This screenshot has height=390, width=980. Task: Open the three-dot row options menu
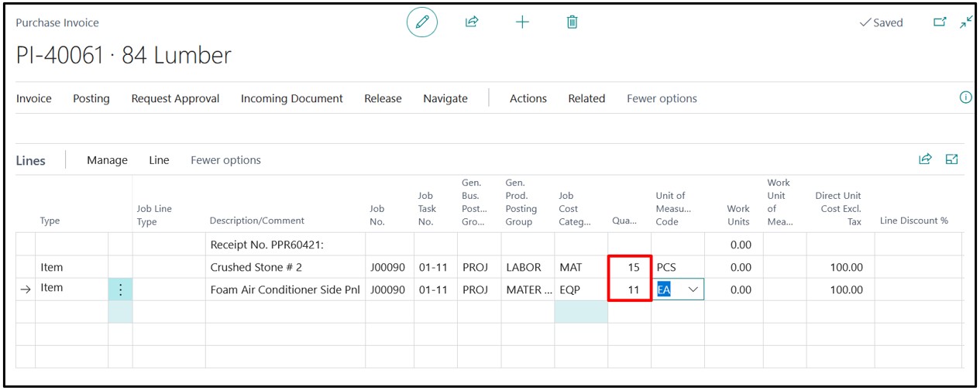[x=120, y=290]
